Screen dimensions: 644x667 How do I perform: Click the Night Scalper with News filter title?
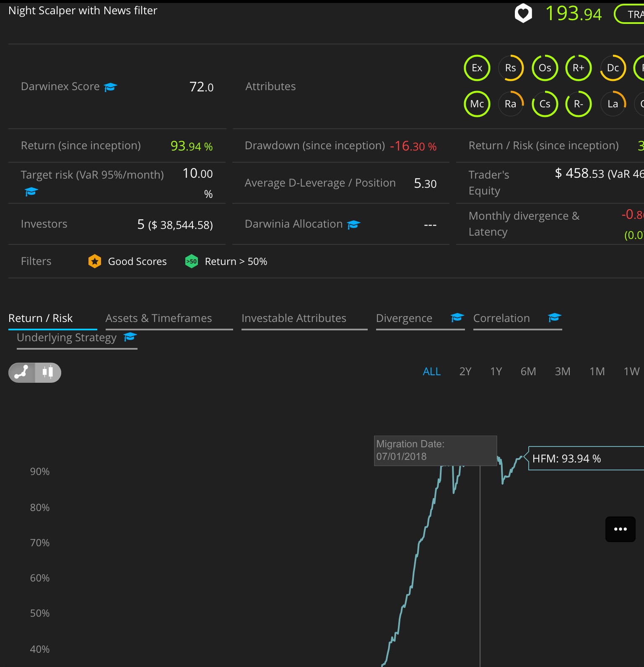[x=83, y=10]
